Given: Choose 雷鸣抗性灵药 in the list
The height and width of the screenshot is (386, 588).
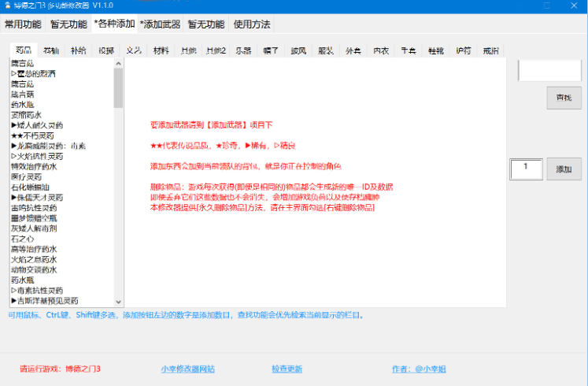Looking at the screenshot, I should (62, 208).
